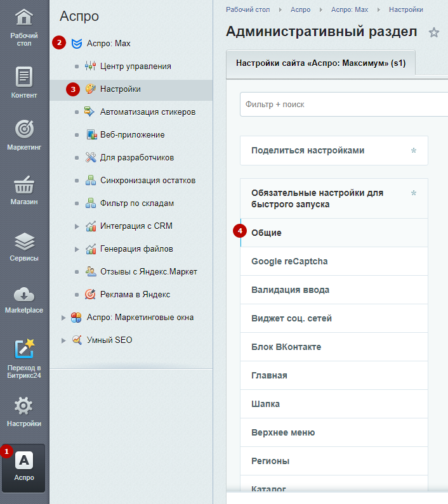
Task: Focus the Фильтр + поиск field
Action: pos(344,105)
